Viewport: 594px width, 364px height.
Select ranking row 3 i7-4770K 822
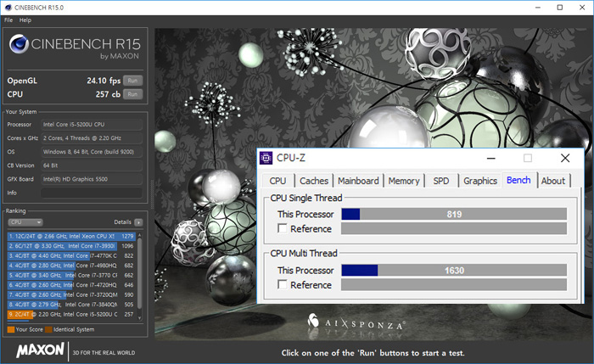[x=71, y=256]
